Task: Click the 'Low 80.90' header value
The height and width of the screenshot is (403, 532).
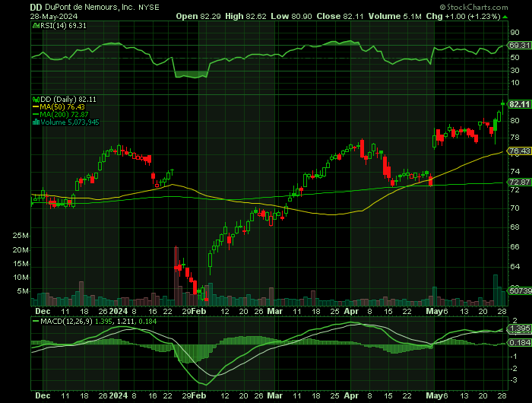Action: pyautogui.click(x=291, y=16)
